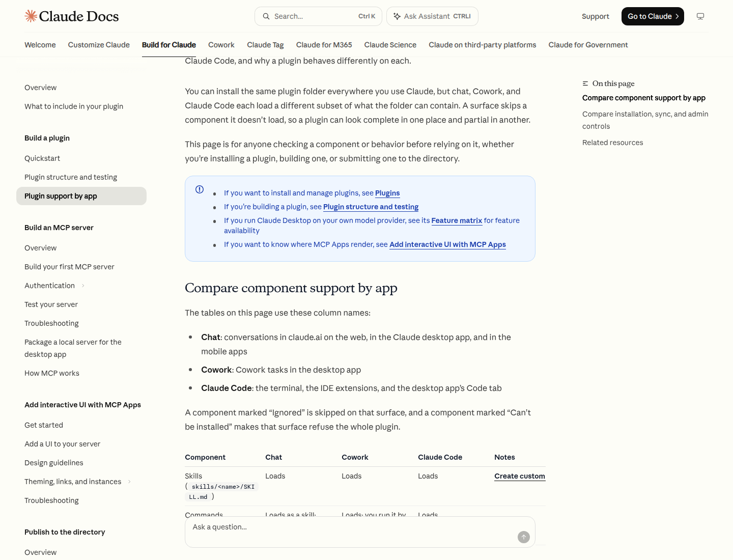Open the Cowork tab
733x560 pixels.
point(221,45)
